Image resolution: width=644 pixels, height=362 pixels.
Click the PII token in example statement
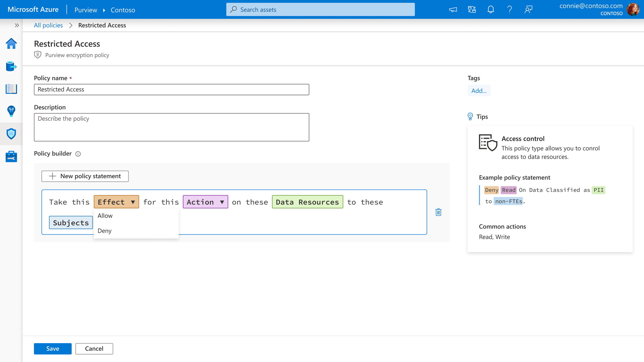tap(598, 190)
